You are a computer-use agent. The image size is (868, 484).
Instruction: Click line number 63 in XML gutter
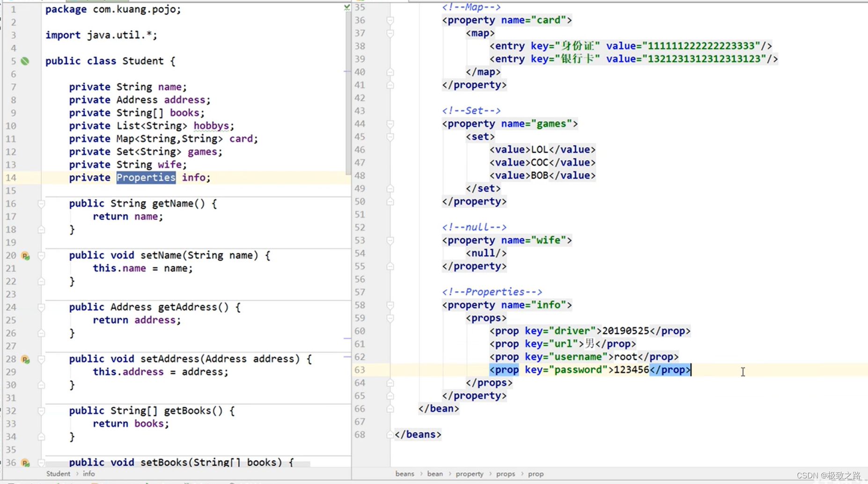pyautogui.click(x=360, y=370)
